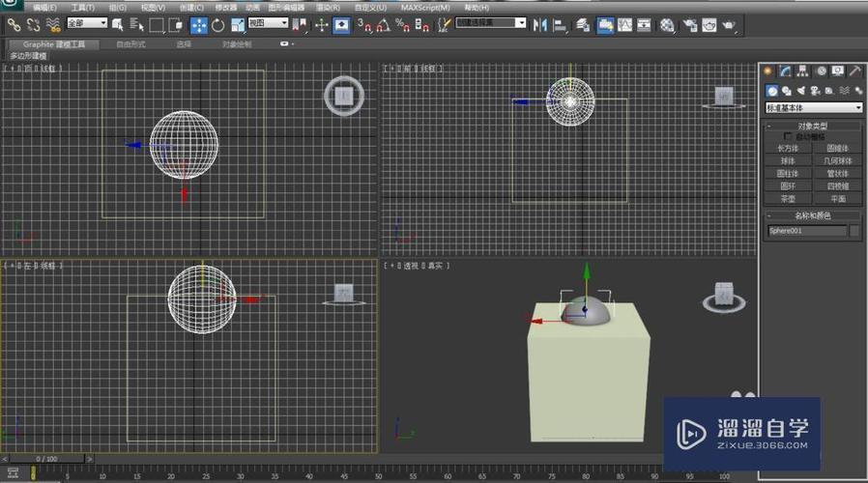Click the object color swatch beside Sphere001

point(854,231)
